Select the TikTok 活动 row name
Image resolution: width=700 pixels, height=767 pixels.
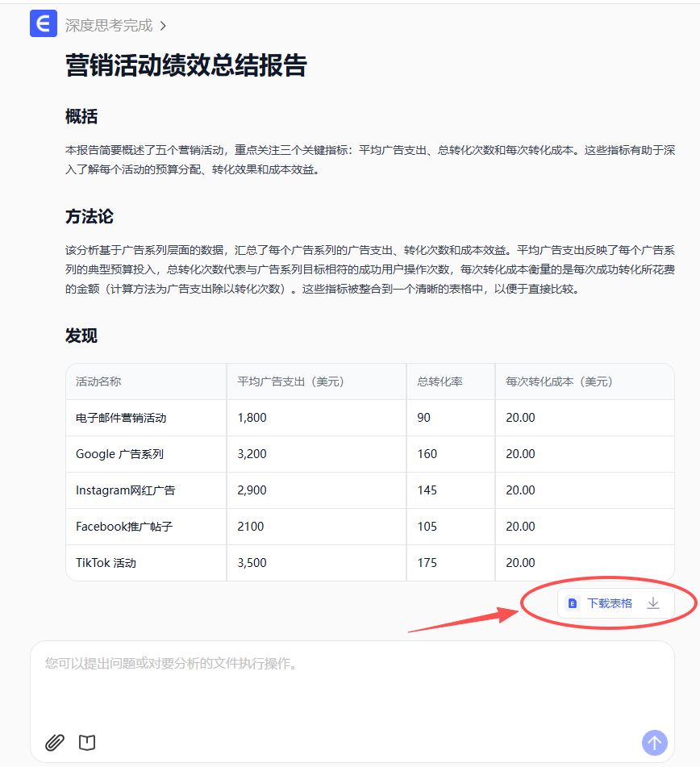click(x=106, y=563)
